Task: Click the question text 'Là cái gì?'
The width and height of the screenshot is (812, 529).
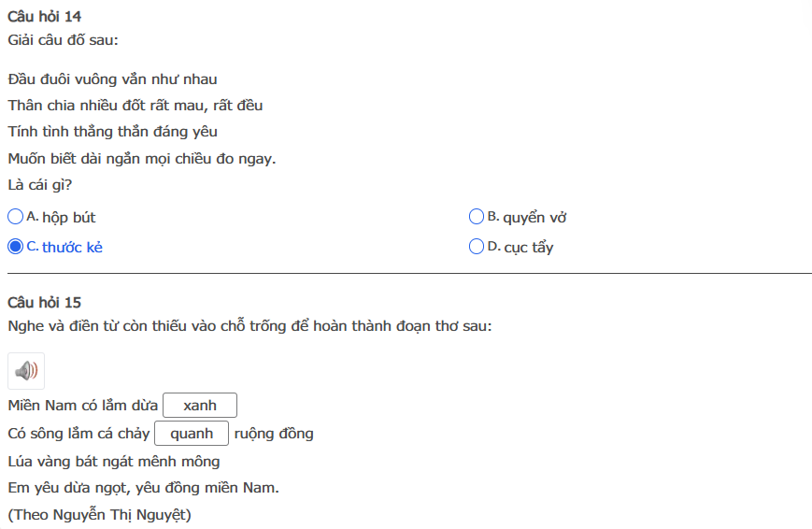Action: (40, 184)
